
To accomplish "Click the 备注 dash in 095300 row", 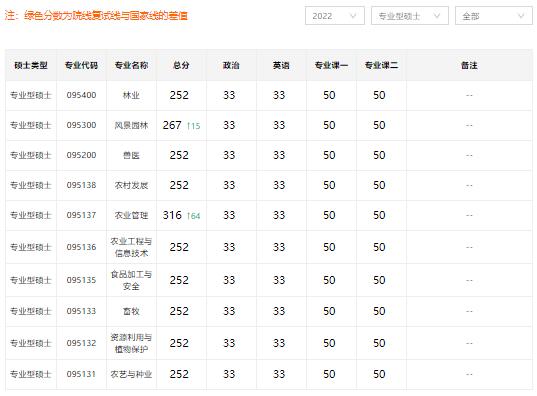I will pyautogui.click(x=469, y=125).
